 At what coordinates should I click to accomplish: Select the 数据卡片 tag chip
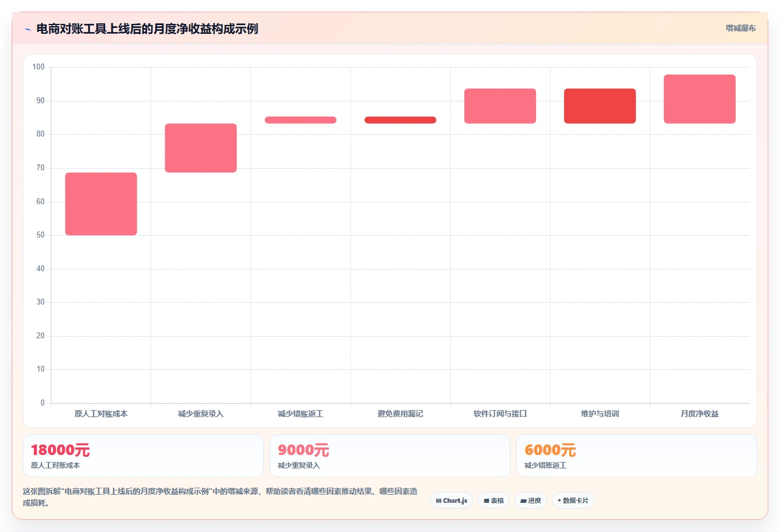click(x=573, y=501)
